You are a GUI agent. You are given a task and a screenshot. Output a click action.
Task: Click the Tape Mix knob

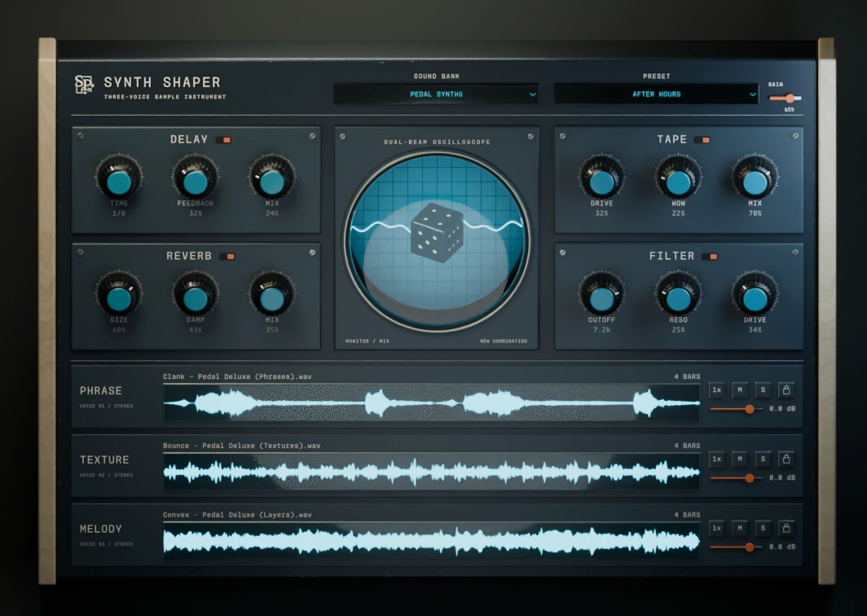coord(755,178)
